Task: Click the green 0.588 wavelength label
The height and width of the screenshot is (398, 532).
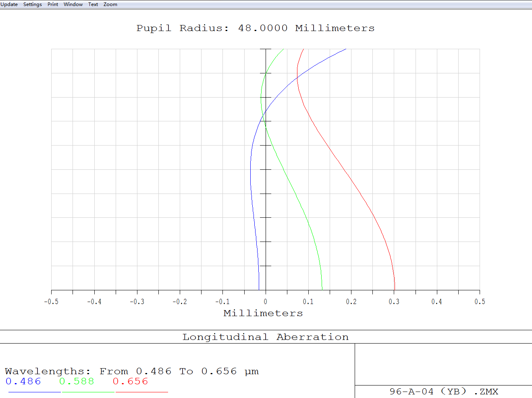Action: 77,381
